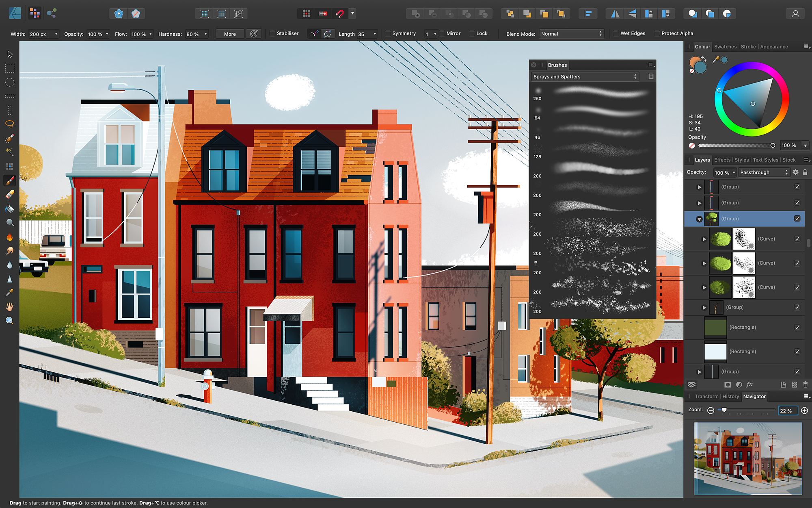Viewport: 812px width, 508px height.
Task: Enable the Stabiliser checkbox
Action: tap(273, 33)
